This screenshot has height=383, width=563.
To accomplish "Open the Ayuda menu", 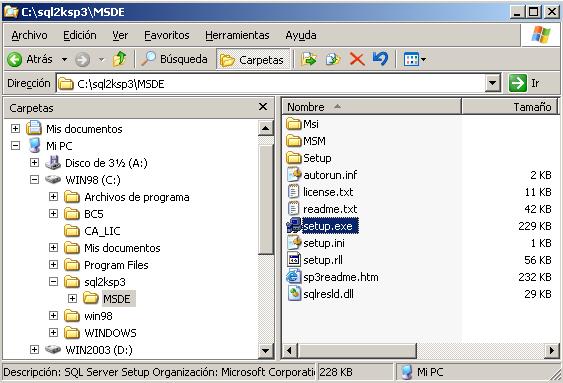I will (x=301, y=35).
